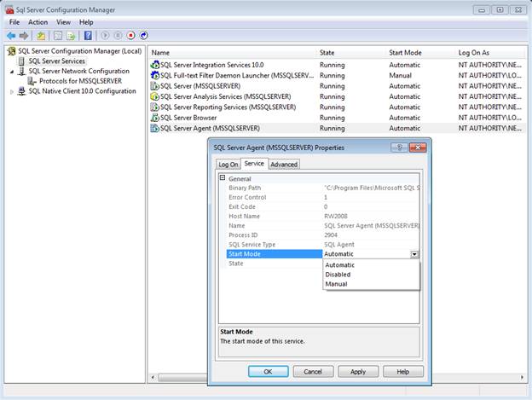Sort by the Start Mode column header
Screen dimensions: 532x400
point(422,53)
